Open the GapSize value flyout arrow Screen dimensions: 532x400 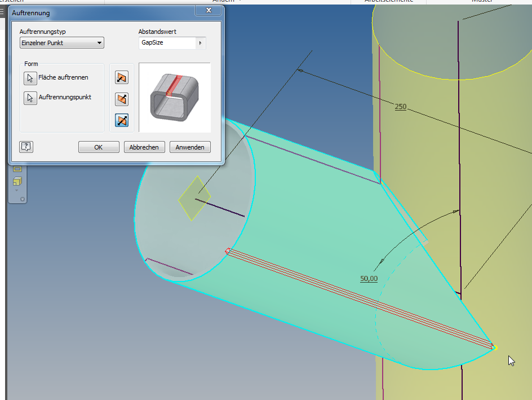pos(201,43)
